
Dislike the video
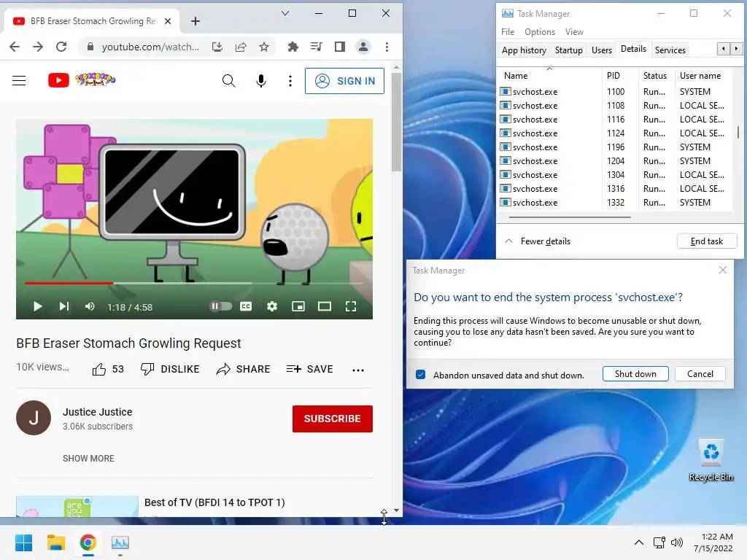(170, 369)
